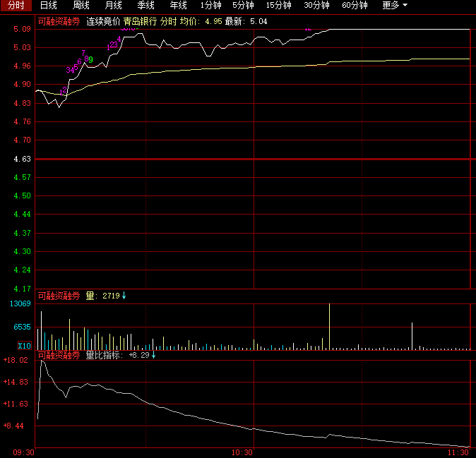
Task: Click the X10 volume scale label
Action: (25, 346)
